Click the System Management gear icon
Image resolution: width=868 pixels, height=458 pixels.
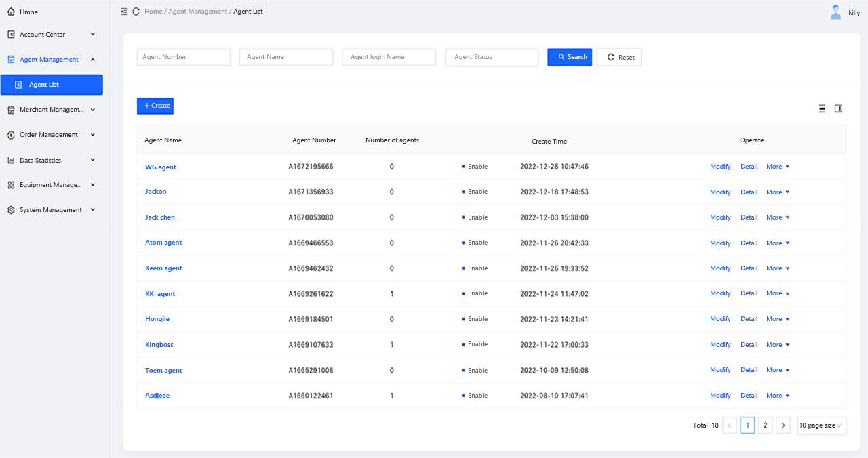click(11, 210)
